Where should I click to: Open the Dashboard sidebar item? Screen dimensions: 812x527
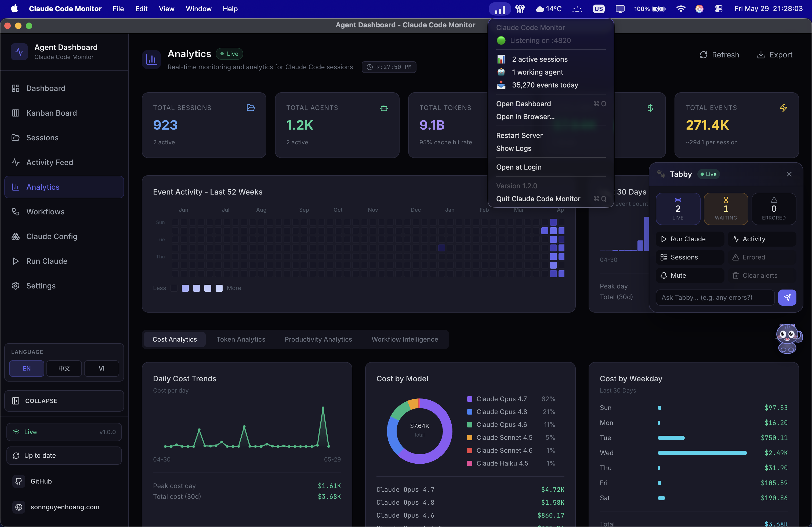point(64,88)
